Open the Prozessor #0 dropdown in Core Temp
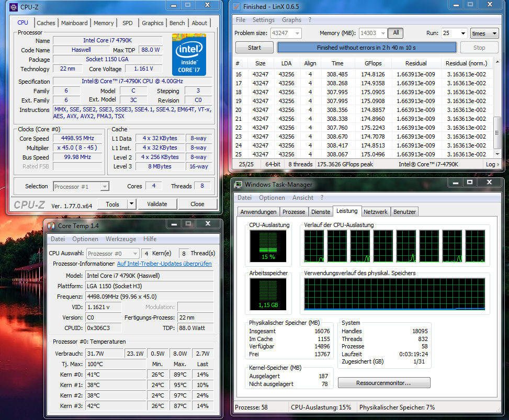Screen dimensions: 509x420 tap(135, 254)
